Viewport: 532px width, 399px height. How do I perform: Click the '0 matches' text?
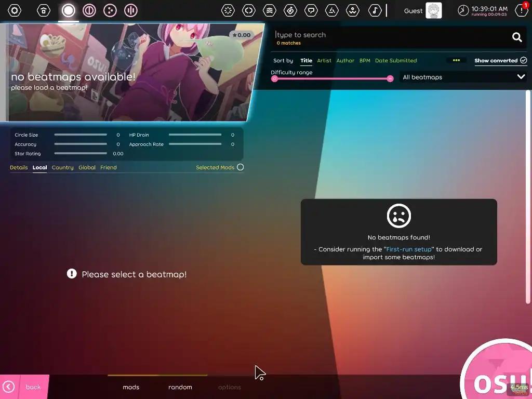click(288, 43)
